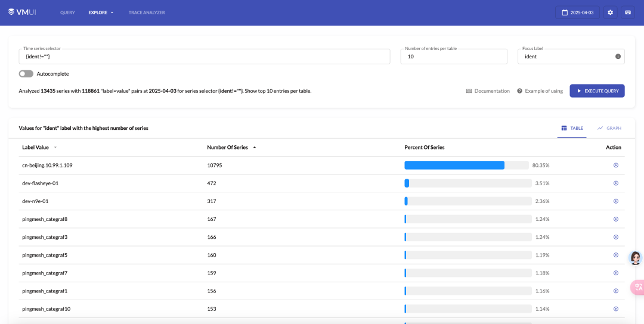The image size is (644, 324).
Task: Click label value pingmesh_categraf7
Action: coord(45,273)
